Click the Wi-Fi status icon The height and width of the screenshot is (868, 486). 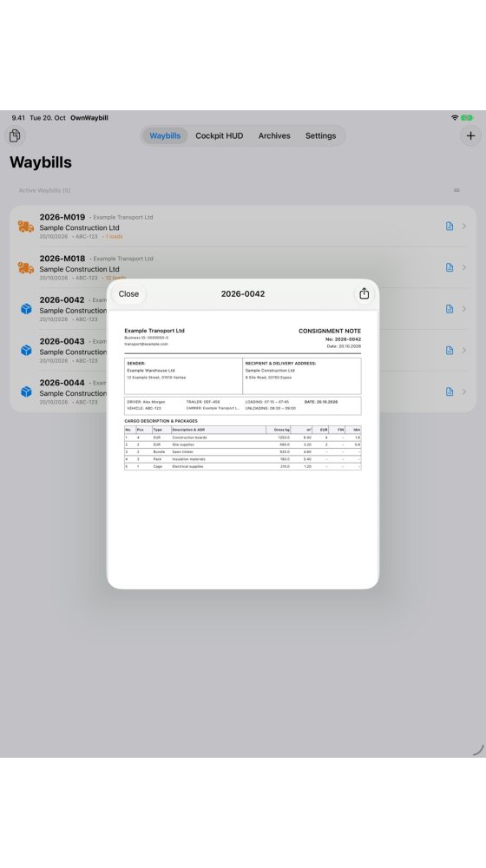(x=455, y=118)
